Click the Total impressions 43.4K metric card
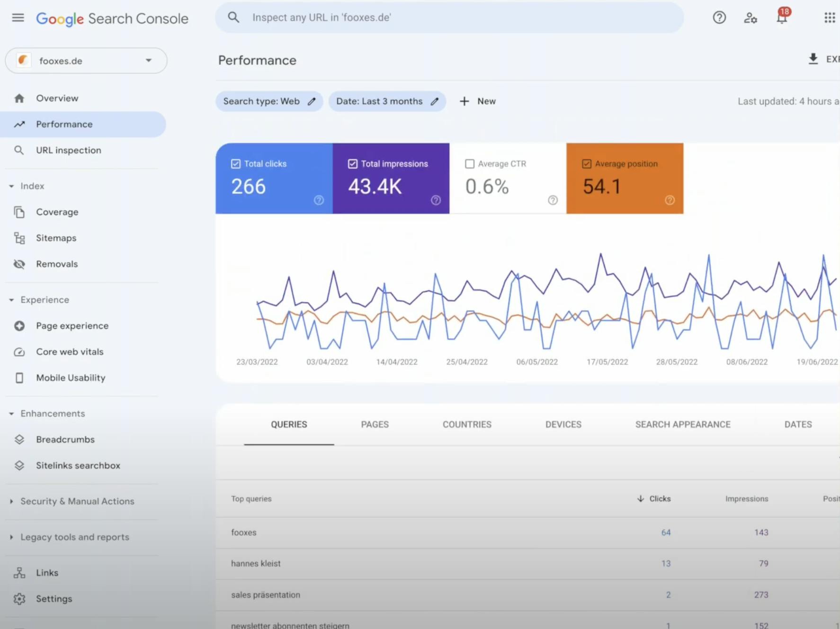The width and height of the screenshot is (840, 629). [391, 179]
